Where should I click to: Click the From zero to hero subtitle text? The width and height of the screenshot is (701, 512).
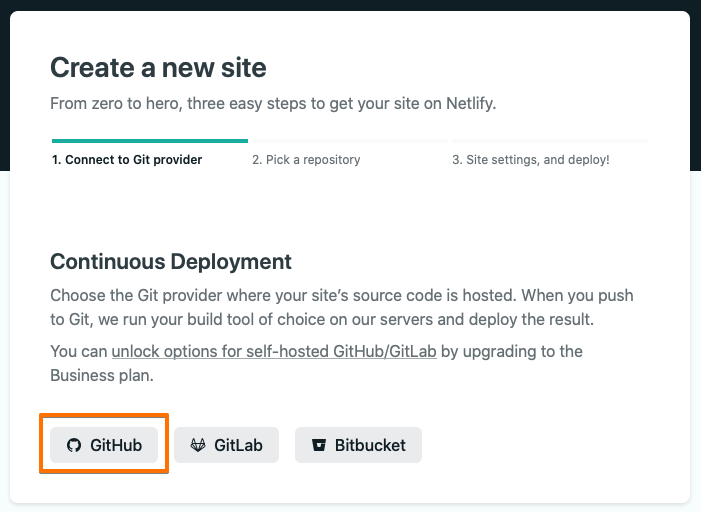coord(273,104)
